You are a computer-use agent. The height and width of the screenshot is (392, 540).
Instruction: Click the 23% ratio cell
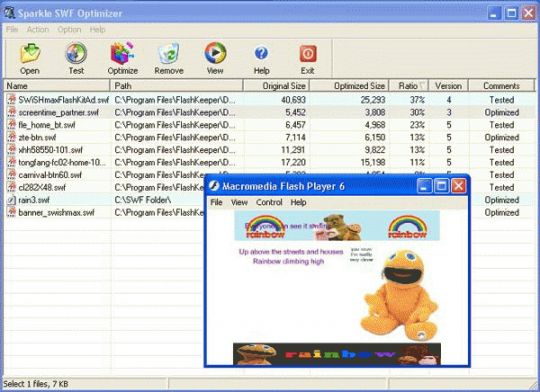pos(417,125)
